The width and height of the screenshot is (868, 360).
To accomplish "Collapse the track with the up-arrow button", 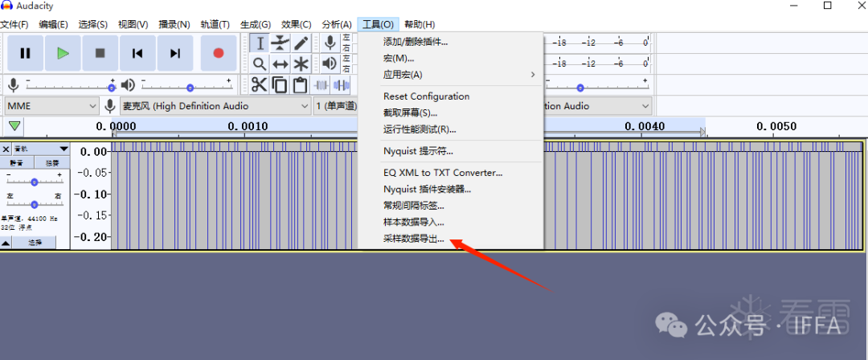I will 6,243.
